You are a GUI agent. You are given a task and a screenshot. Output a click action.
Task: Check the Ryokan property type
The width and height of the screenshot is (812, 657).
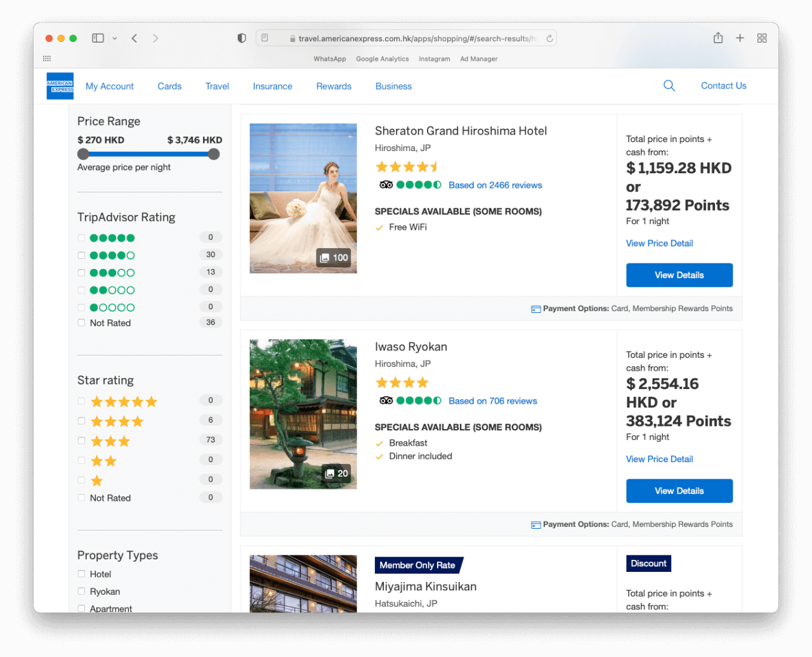81,591
